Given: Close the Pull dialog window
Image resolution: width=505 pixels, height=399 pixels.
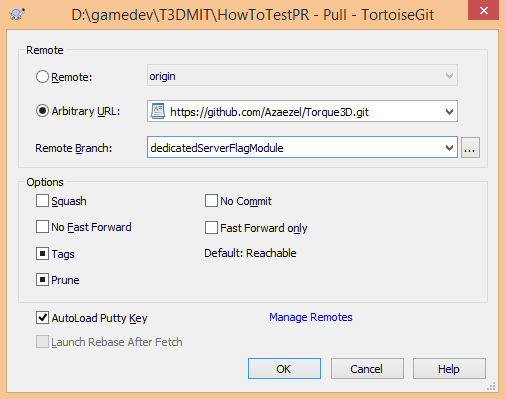Looking at the screenshot, I should click(484, 10).
